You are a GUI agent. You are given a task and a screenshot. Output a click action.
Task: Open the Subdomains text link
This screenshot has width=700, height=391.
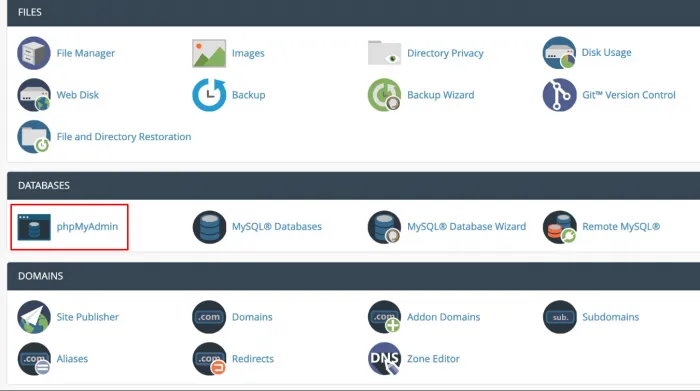[x=610, y=317]
